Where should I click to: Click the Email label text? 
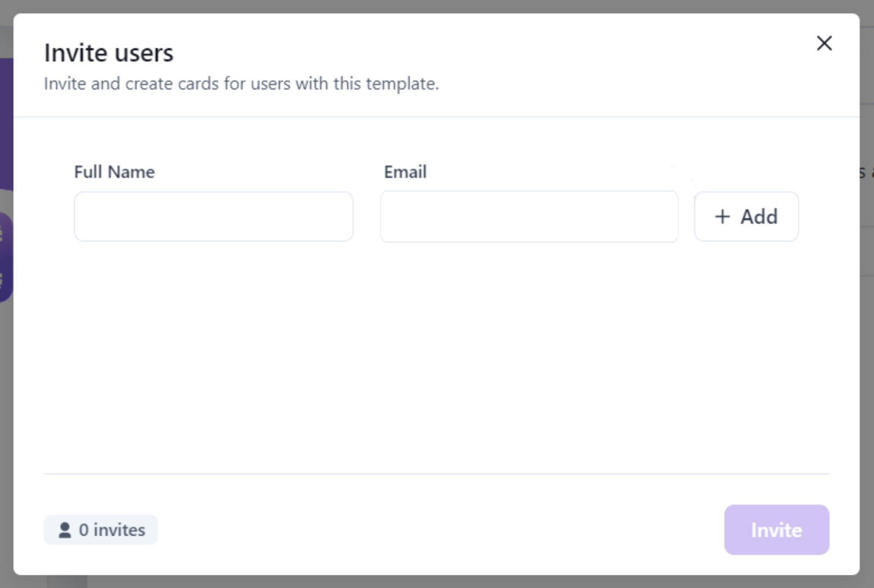405,172
